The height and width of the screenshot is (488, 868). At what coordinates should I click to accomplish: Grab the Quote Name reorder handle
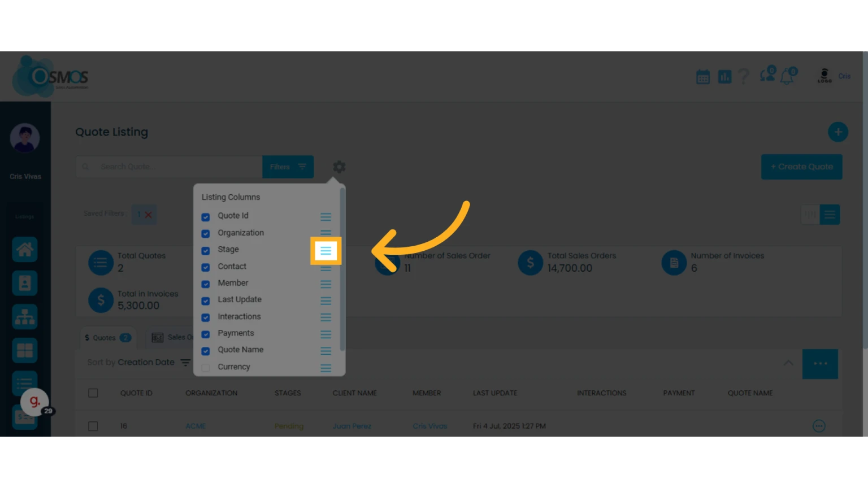[x=326, y=351]
